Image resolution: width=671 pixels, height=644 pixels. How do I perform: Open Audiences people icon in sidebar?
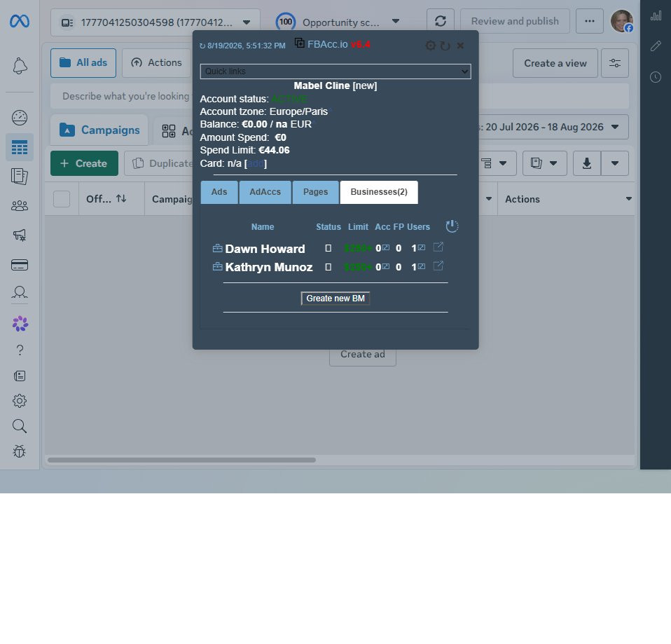pyautogui.click(x=20, y=206)
